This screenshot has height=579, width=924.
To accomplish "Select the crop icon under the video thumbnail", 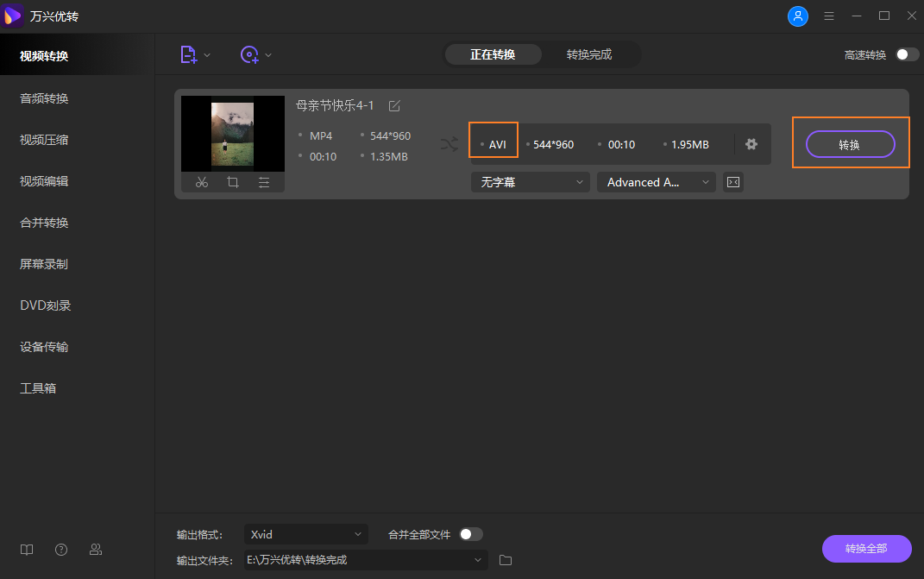I will click(x=233, y=182).
